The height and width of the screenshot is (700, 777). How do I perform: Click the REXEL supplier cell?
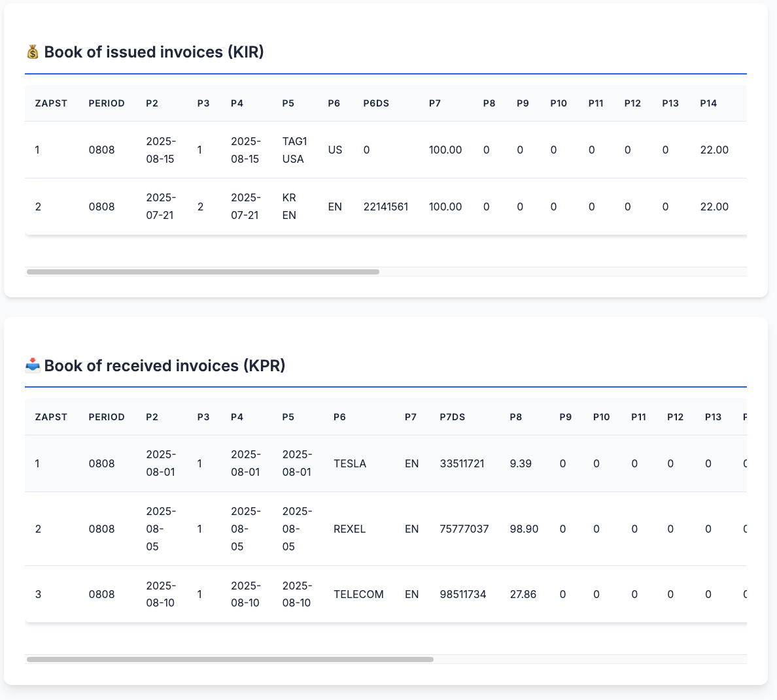click(350, 529)
